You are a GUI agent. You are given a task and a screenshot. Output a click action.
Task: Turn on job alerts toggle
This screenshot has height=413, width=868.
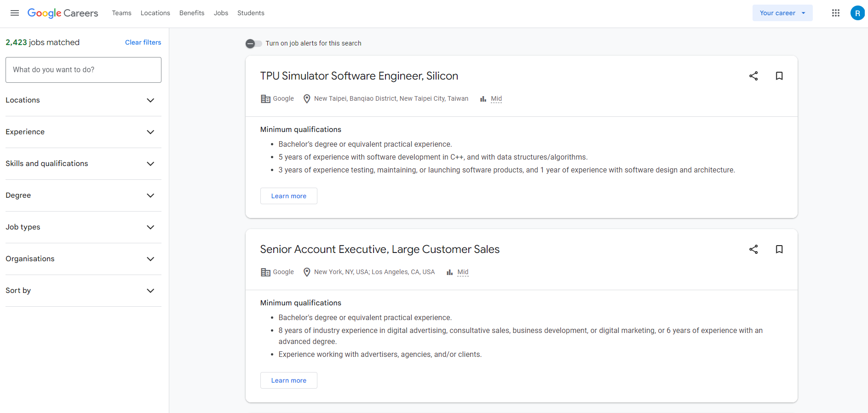[x=253, y=44]
